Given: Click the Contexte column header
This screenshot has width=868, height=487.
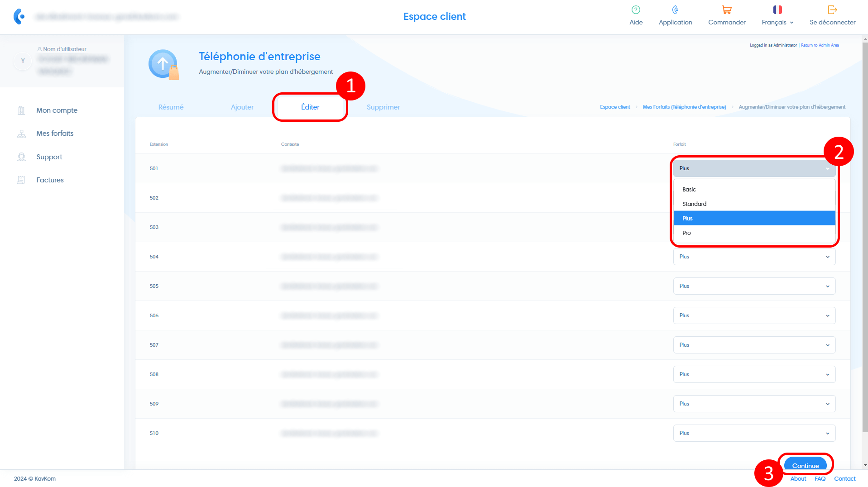Looking at the screenshot, I should (290, 144).
